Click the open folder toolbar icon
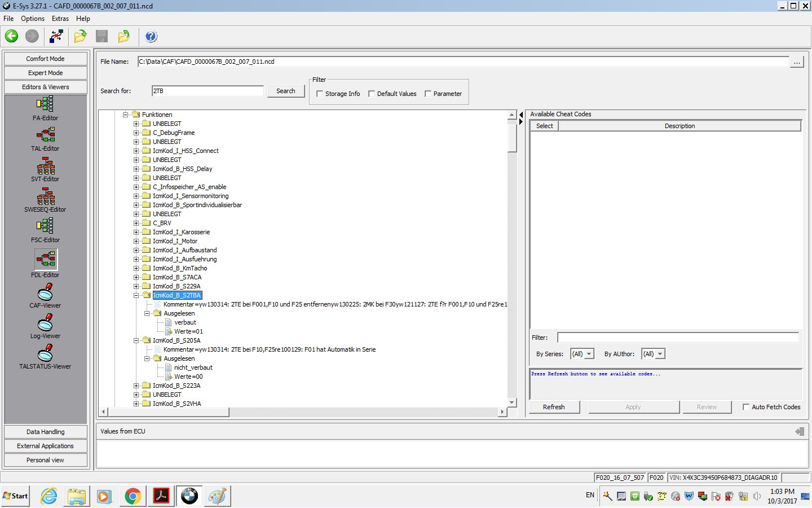This screenshot has width=812, height=508. 80,37
